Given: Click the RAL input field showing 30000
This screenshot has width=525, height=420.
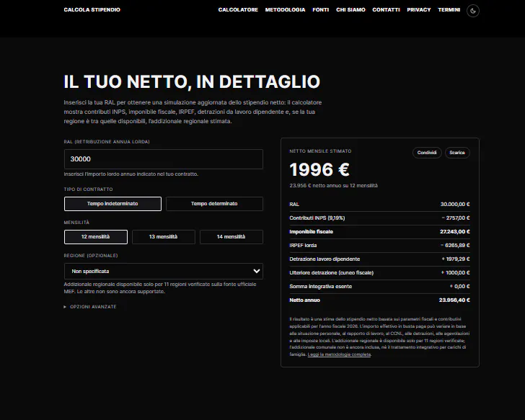Looking at the screenshot, I should click(x=164, y=159).
